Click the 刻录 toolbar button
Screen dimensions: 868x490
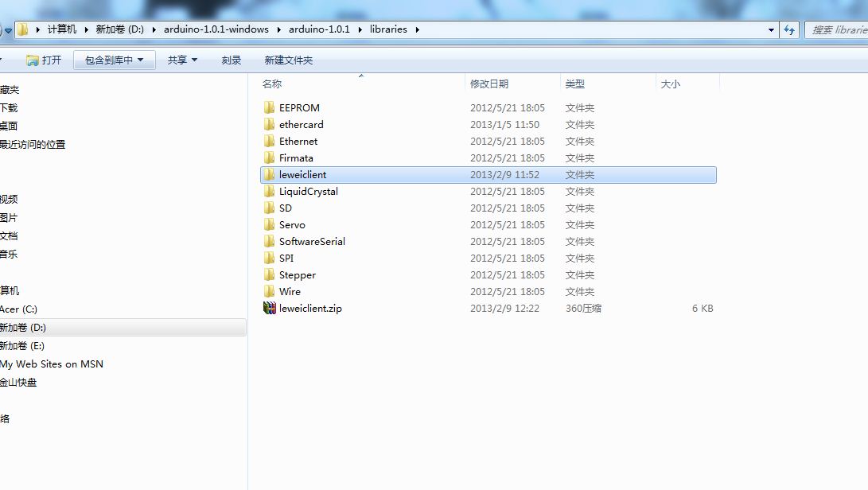pyautogui.click(x=232, y=60)
